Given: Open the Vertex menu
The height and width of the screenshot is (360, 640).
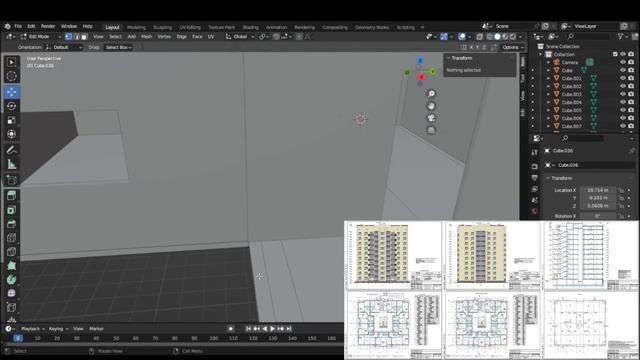Looking at the screenshot, I should (164, 37).
